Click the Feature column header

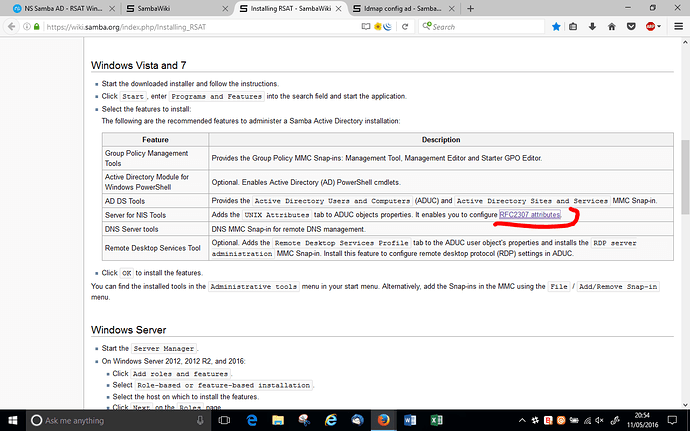pyautogui.click(x=155, y=140)
